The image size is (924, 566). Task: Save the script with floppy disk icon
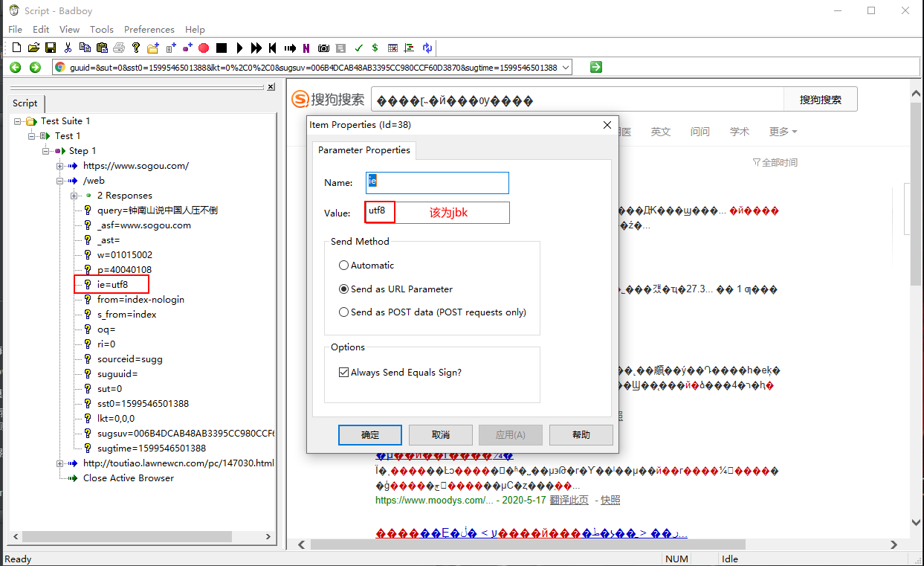(51, 48)
